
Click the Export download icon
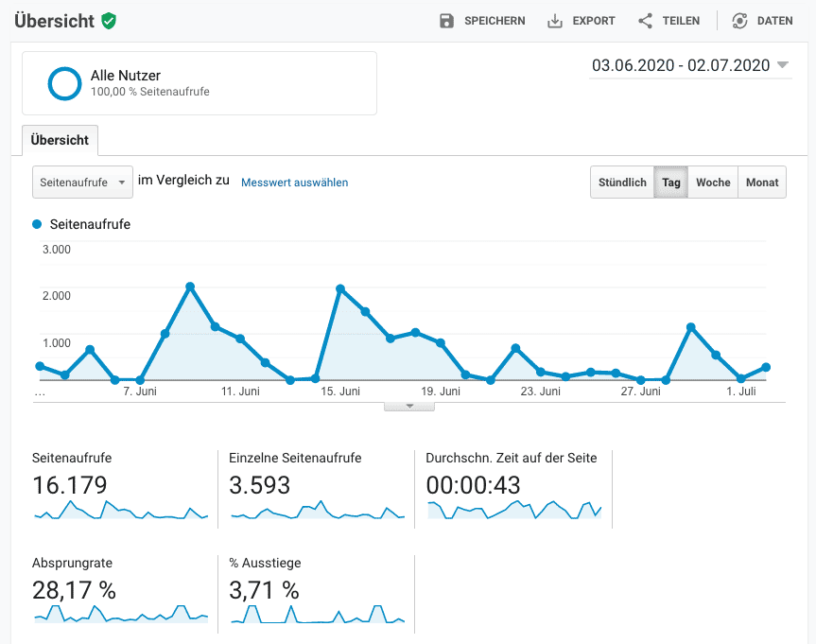(x=555, y=21)
